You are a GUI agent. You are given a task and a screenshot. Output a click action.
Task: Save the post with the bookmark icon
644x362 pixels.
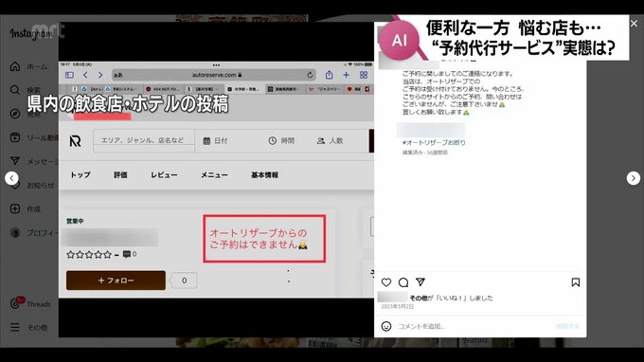(x=576, y=282)
